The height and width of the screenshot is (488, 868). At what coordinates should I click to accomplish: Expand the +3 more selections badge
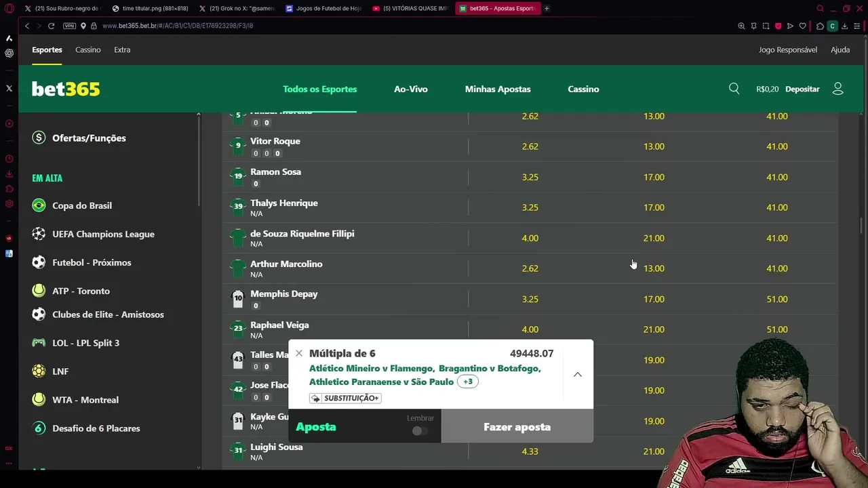pos(468,382)
